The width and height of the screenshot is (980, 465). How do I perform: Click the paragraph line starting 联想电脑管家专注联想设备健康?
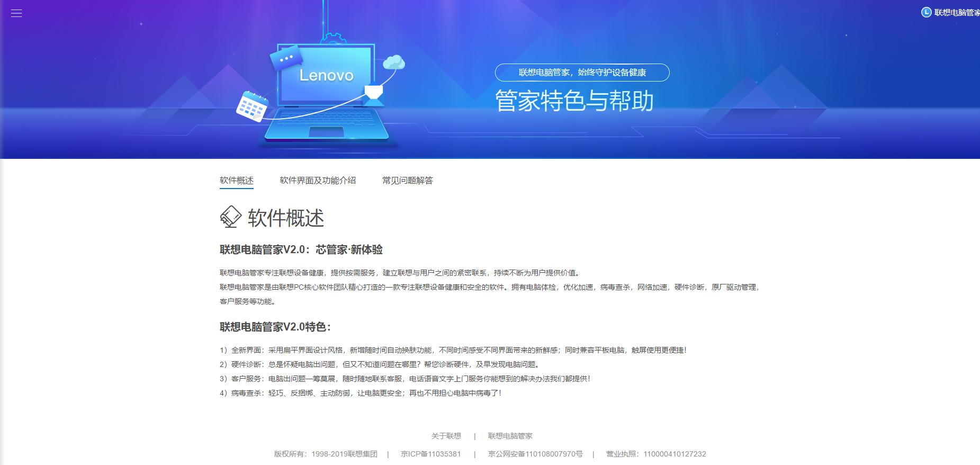click(x=400, y=273)
